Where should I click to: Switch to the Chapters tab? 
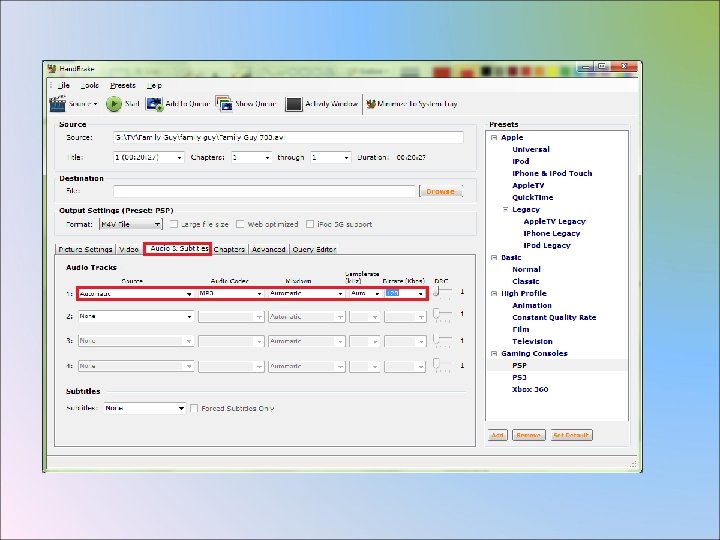[229, 249]
